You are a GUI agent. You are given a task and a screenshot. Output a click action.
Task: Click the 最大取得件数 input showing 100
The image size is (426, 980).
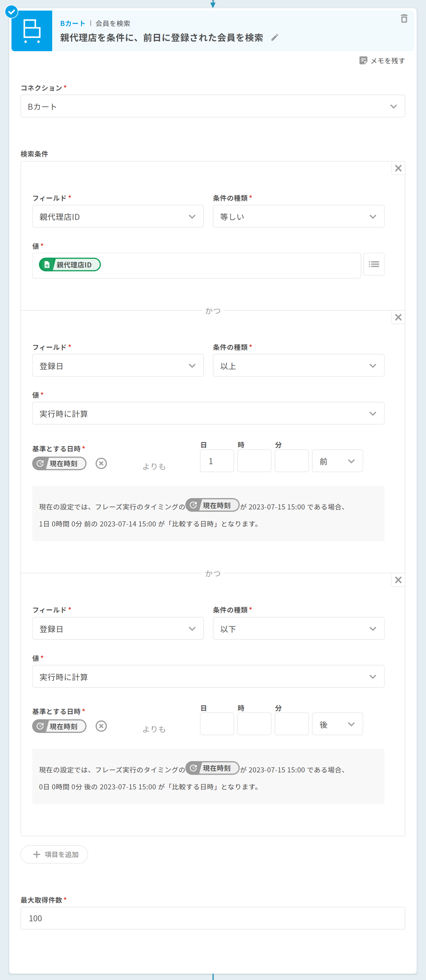[x=213, y=918]
